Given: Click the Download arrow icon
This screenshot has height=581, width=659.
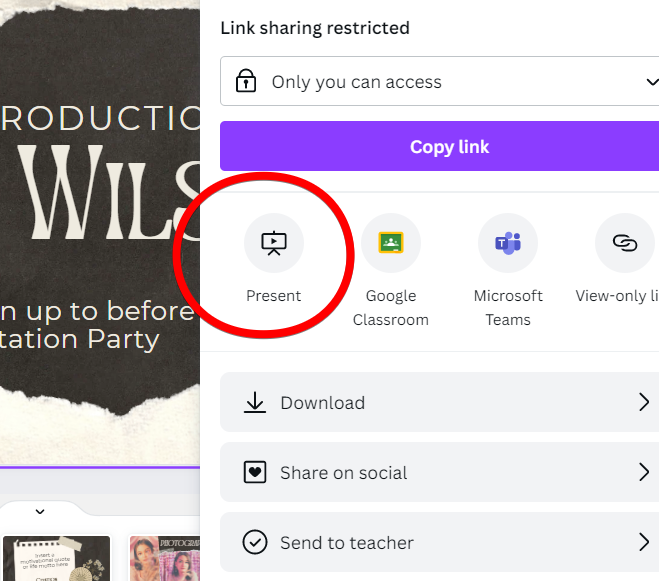Looking at the screenshot, I should pos(255,403).
